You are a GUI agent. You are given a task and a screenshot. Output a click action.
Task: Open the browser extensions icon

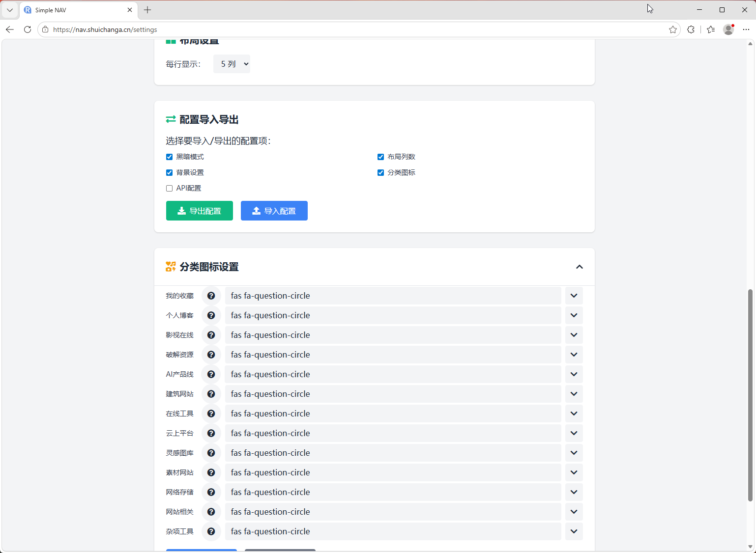tap(691, 29)
